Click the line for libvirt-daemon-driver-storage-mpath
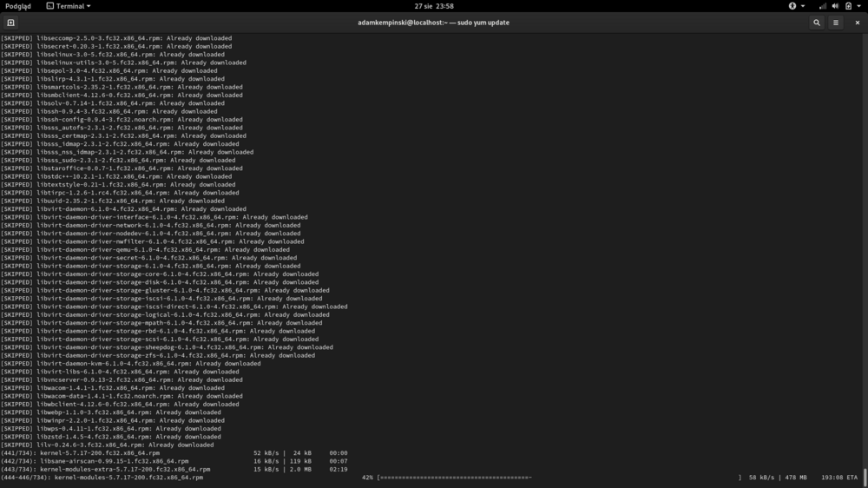 (161, 323)
